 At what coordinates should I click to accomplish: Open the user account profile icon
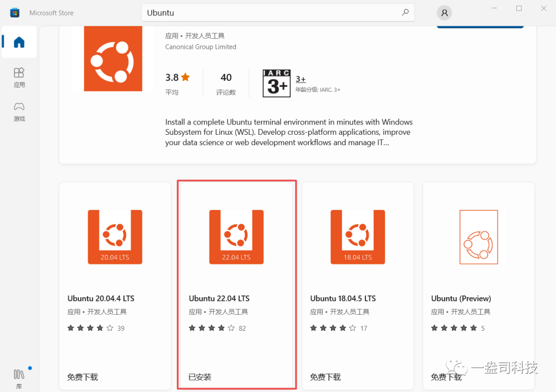tap(444, 13)
